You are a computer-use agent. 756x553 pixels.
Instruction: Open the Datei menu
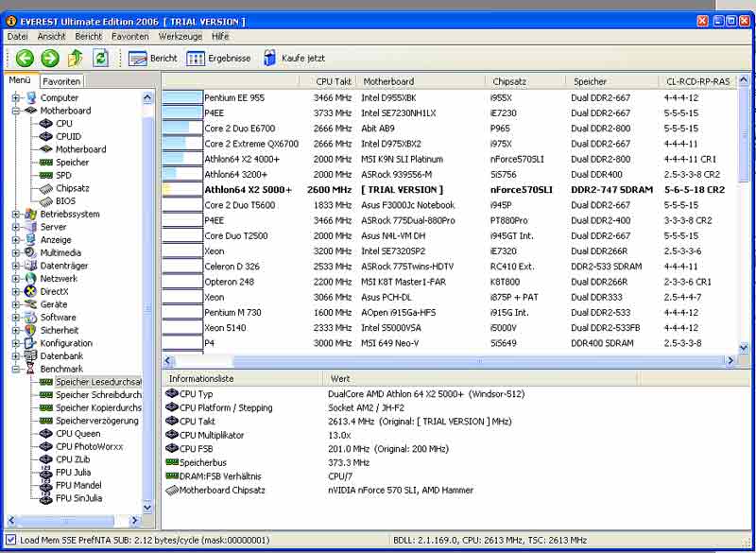(x=17, y=37)
